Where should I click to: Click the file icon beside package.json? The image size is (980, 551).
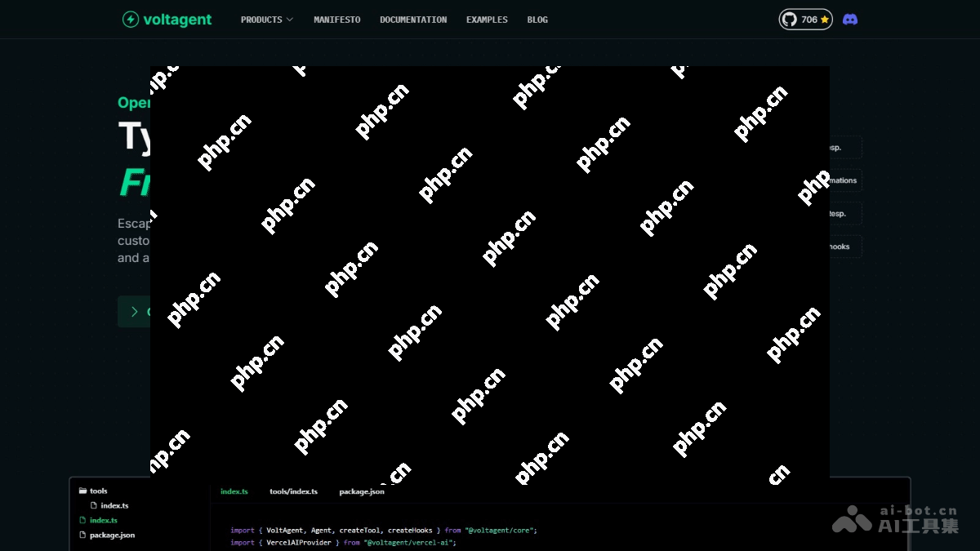coord(81,535)
